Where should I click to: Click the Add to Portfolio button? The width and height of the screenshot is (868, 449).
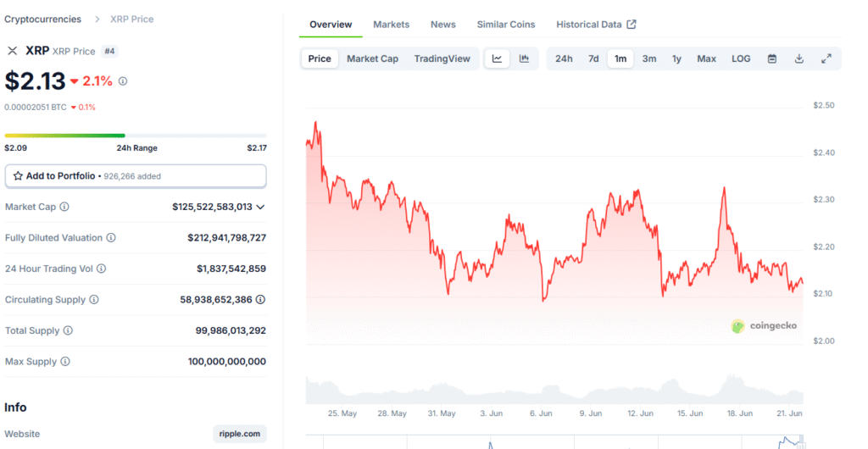point(136,176)
